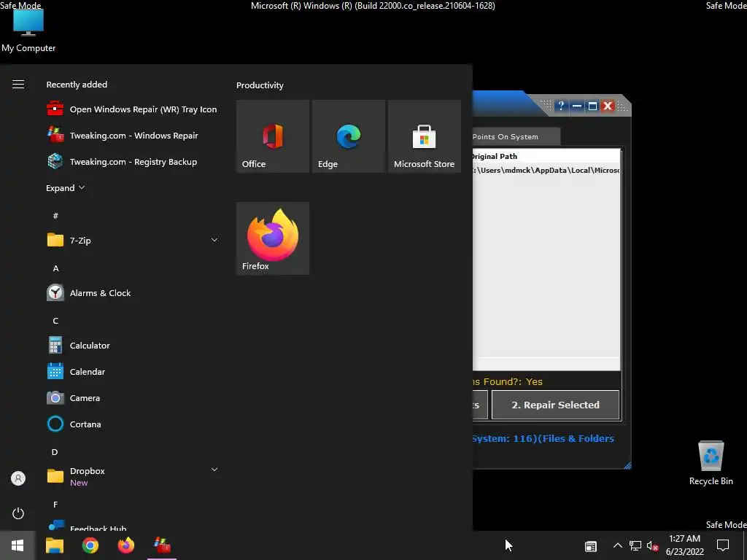747x560 pixels.
Task: Open the Calculator app
Action: click(x=133, y=345)
